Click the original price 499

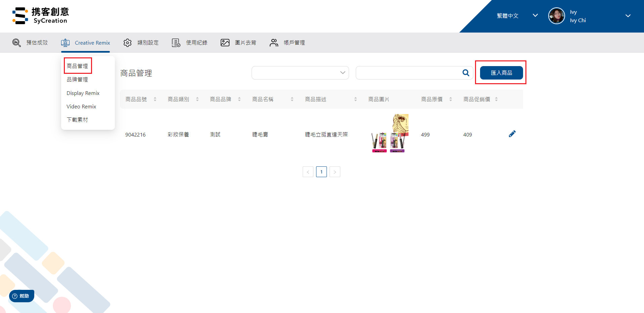point(425,135)
